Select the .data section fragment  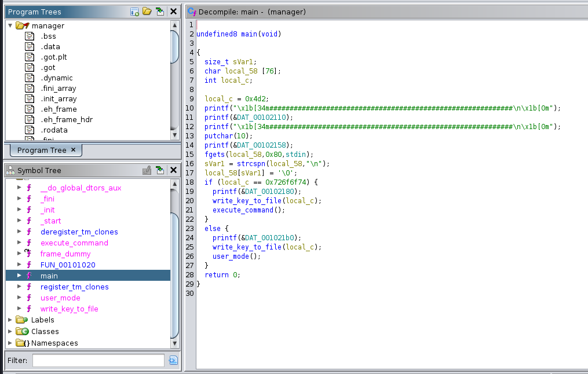tap(50, 47)
